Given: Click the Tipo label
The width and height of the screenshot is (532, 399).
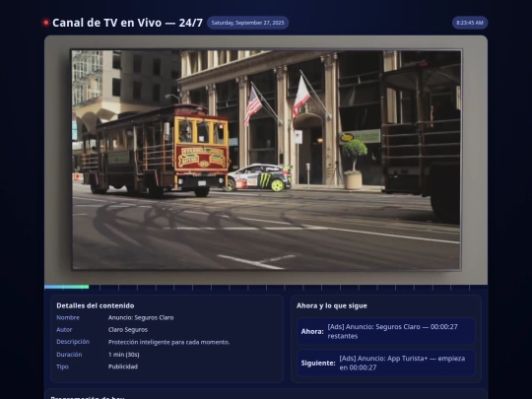Looking at the screenshot, I should click(62, 366).
